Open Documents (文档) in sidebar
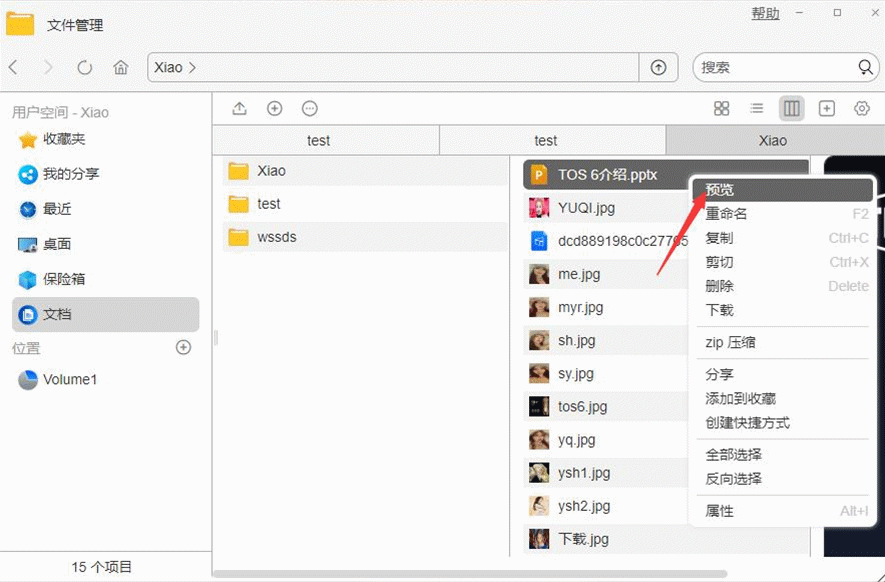The image size is (885, 582). tap(105, 314)
